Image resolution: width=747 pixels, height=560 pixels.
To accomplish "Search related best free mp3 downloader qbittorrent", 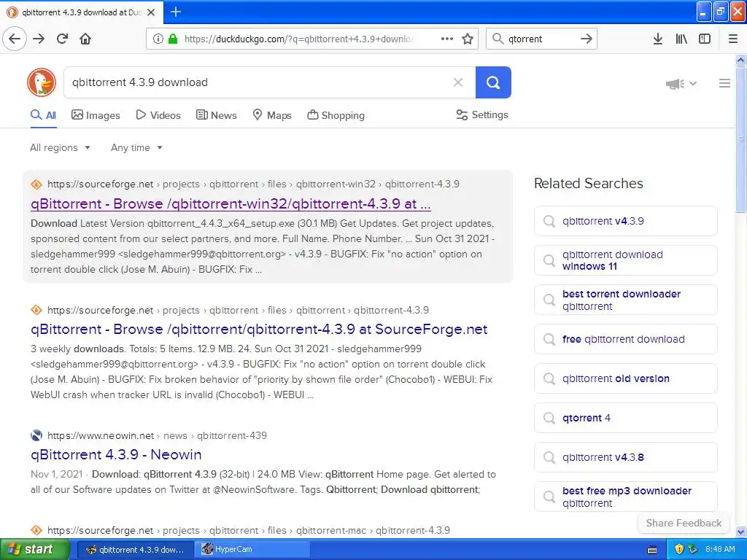I will click(625, 497).
